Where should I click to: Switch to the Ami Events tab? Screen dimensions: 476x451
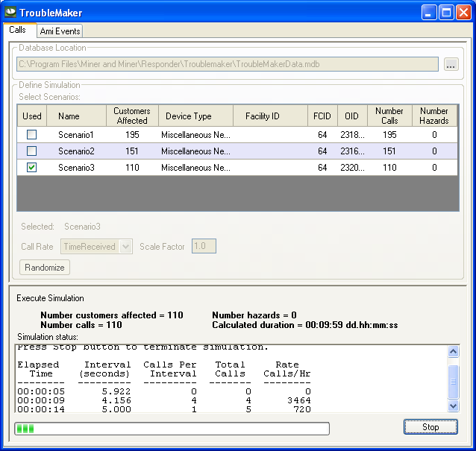click(x=60, y=31)
